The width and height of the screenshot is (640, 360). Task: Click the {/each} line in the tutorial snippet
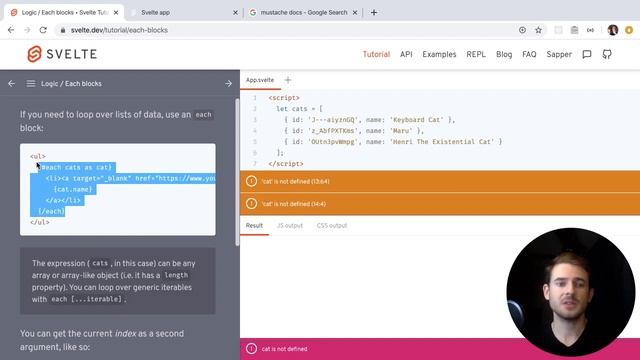51,211
